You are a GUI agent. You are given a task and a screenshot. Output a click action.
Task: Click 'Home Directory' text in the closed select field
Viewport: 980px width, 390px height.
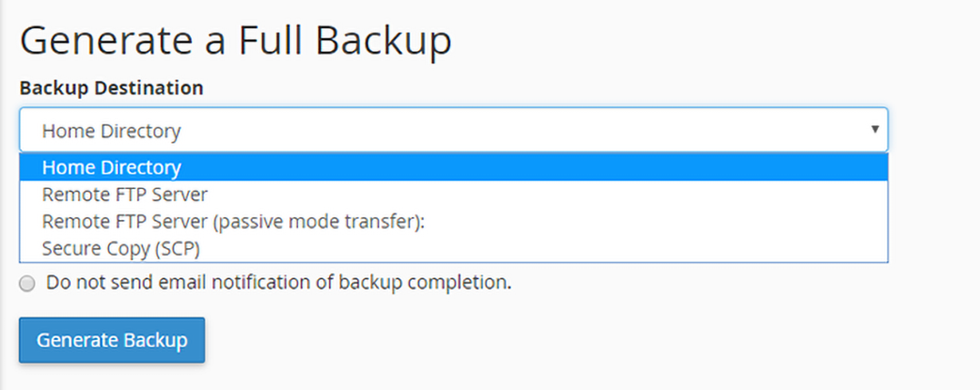click(x=112, y=131)
